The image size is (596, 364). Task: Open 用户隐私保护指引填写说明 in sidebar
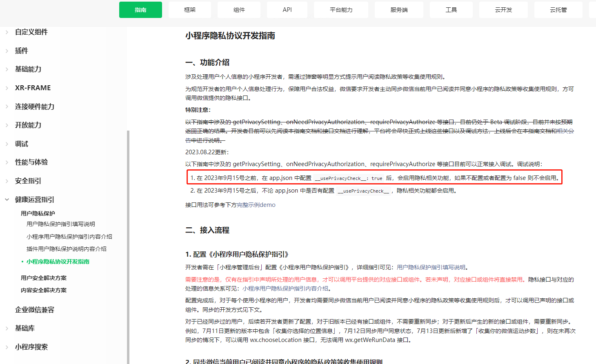click(61, 224)
